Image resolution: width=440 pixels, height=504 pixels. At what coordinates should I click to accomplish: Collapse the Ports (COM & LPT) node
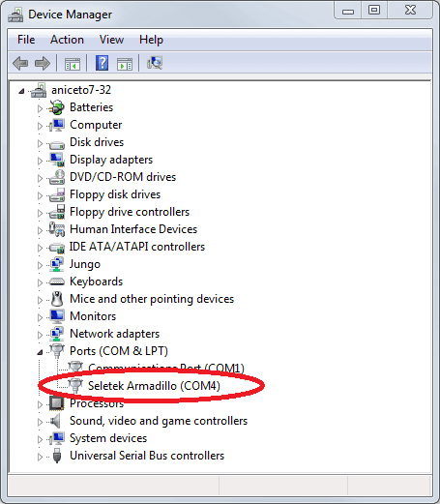(x=40, y=352)
